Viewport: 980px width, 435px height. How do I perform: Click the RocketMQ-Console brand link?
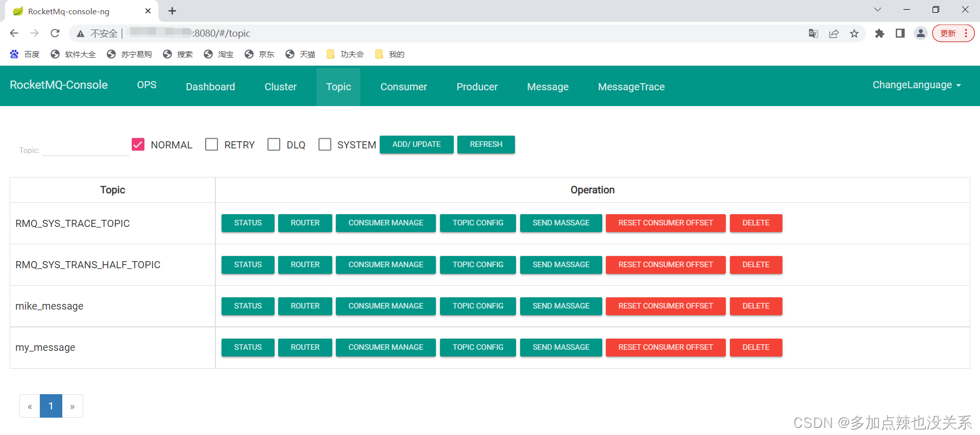[59, 85]
